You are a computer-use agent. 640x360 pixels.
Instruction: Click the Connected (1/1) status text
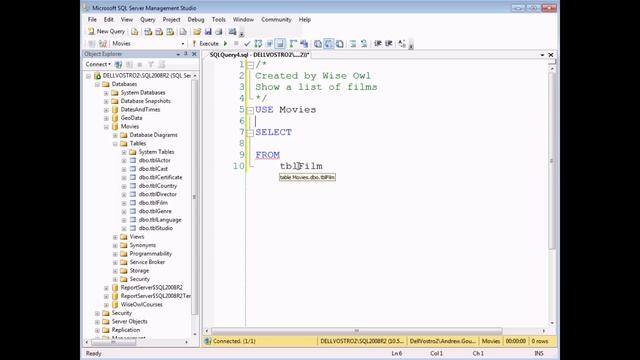point(234,341)
